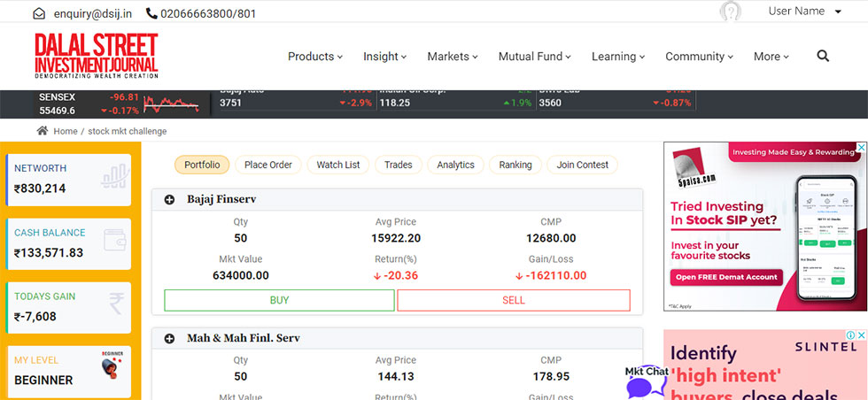Click the 3560 ticker price

[x=550, y=103]
